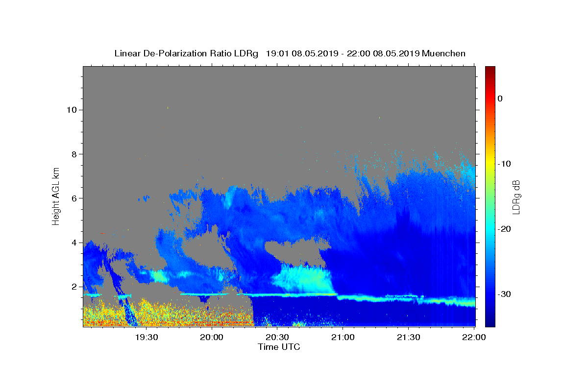588x392 pixels.
Task: Click the plot title mentioning Muenchen
Action: (x=290, y=53)
